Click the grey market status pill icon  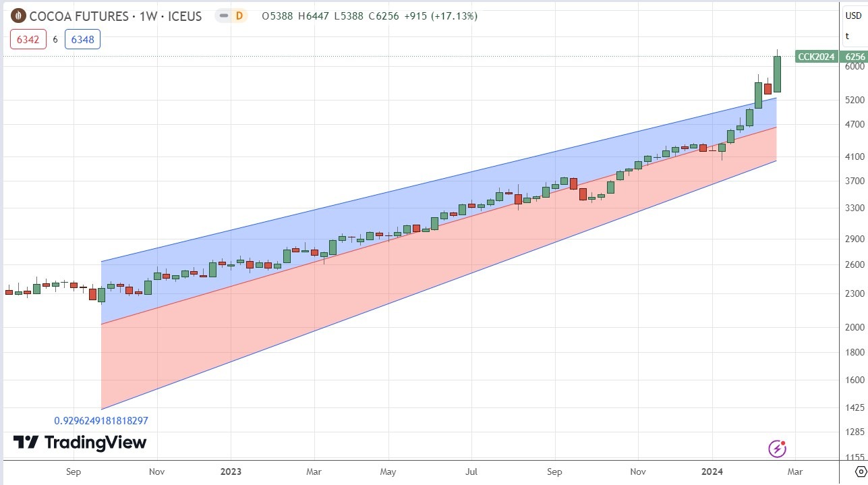click(x=223, y=16)
